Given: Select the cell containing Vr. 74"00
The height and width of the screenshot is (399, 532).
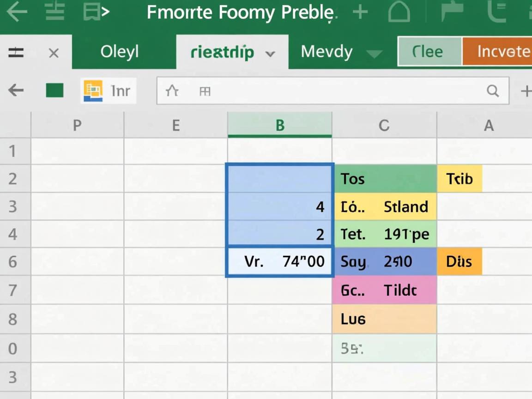Looking at the screenshot, I should 280,262.
